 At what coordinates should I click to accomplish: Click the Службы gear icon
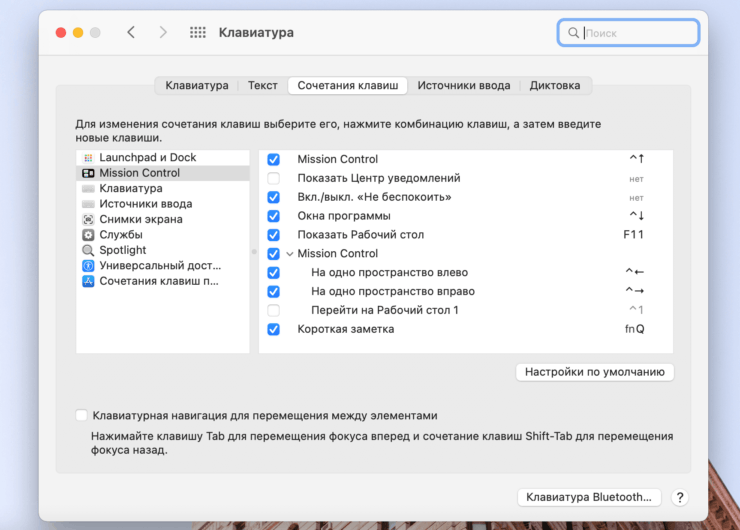coord(88,235)
